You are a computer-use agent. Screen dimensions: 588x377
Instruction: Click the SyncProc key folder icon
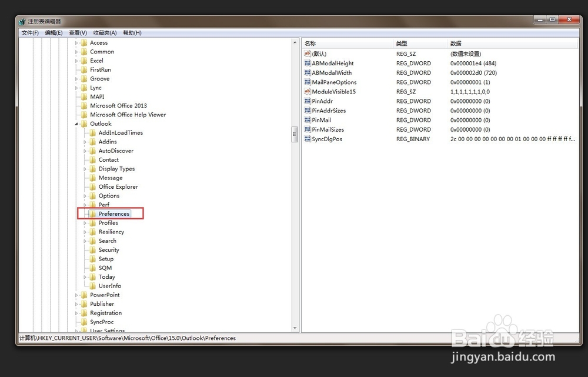tap(84, 322)
